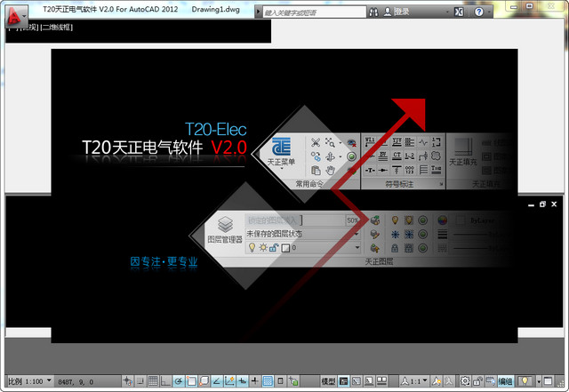Viewport: 569px width, 392px height.
Task: Minimize the inner Drawing1 window
Action: click(x=532, y=204)
